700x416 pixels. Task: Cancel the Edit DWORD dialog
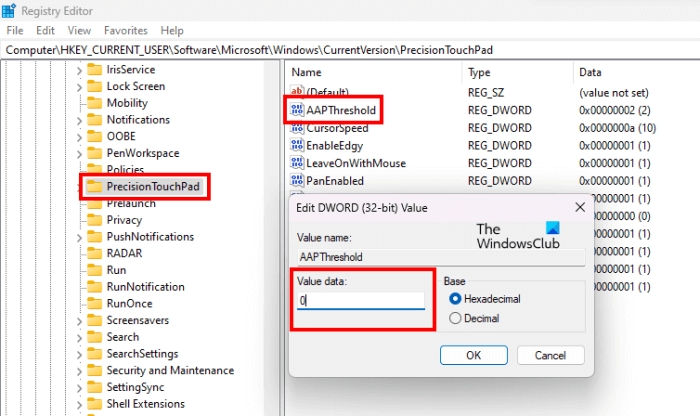550,355
